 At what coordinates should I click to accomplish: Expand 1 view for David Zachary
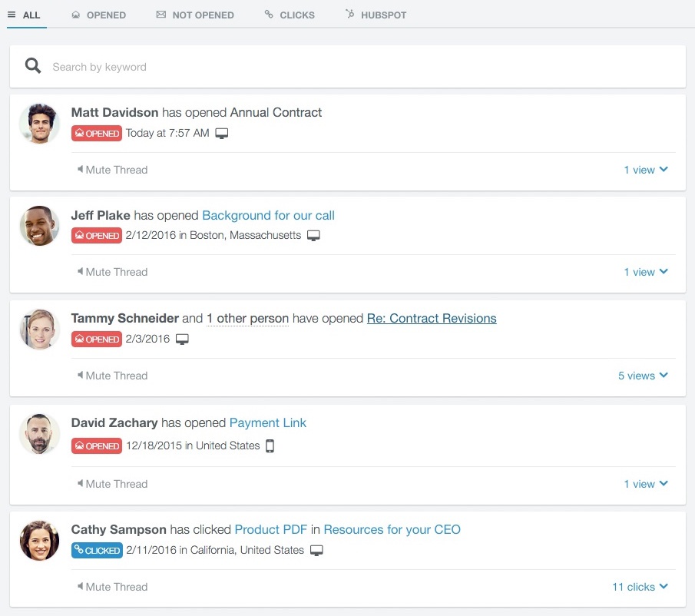coord(646,483)
